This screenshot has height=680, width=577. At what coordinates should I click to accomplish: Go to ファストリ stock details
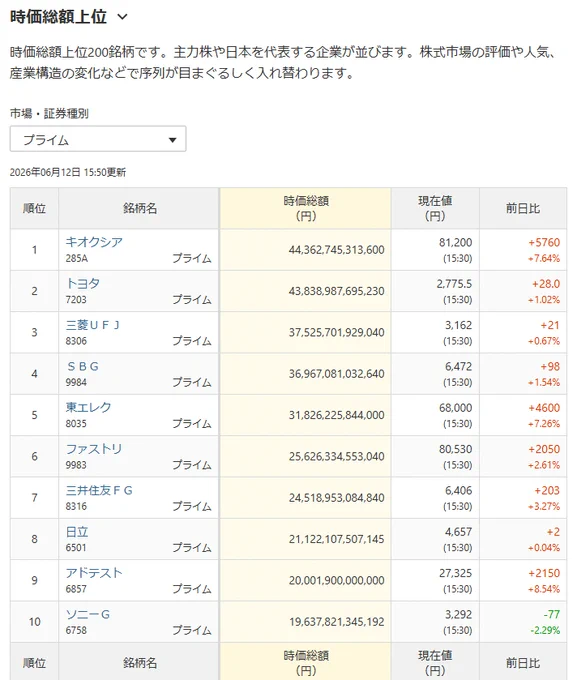94,449
